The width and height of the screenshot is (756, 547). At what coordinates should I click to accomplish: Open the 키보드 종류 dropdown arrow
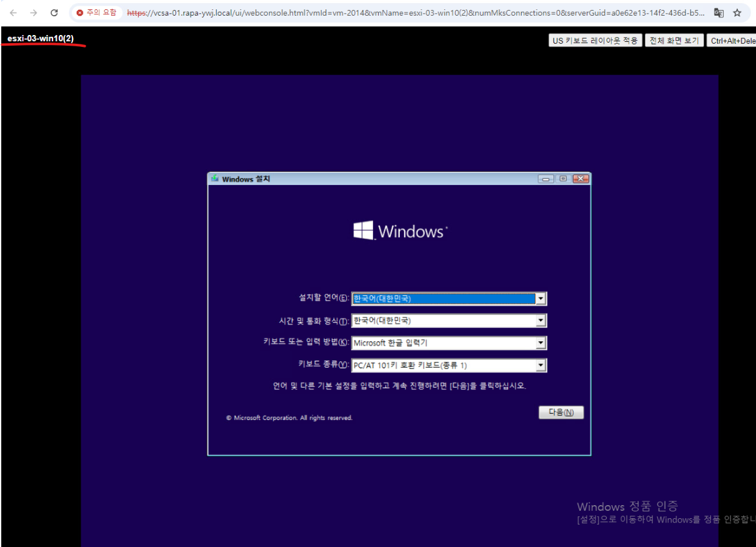click(541, 366)
